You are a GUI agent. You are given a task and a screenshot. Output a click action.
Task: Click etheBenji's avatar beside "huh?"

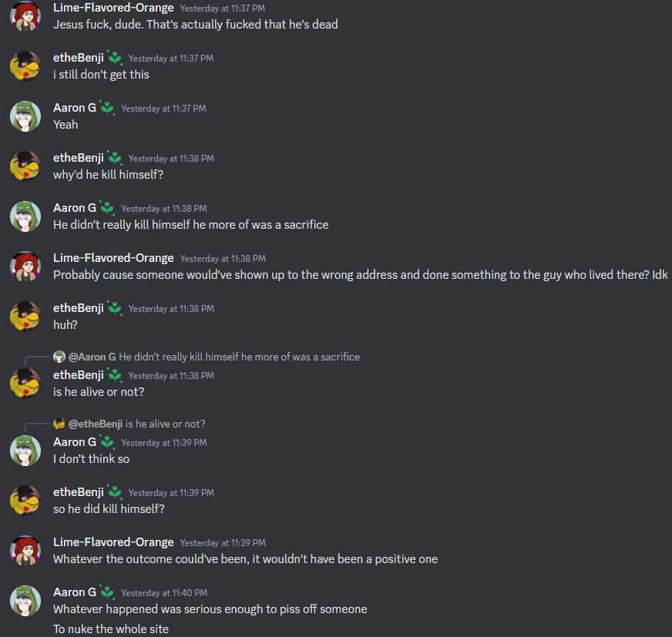pyautogui.click(x=25, y=317)
